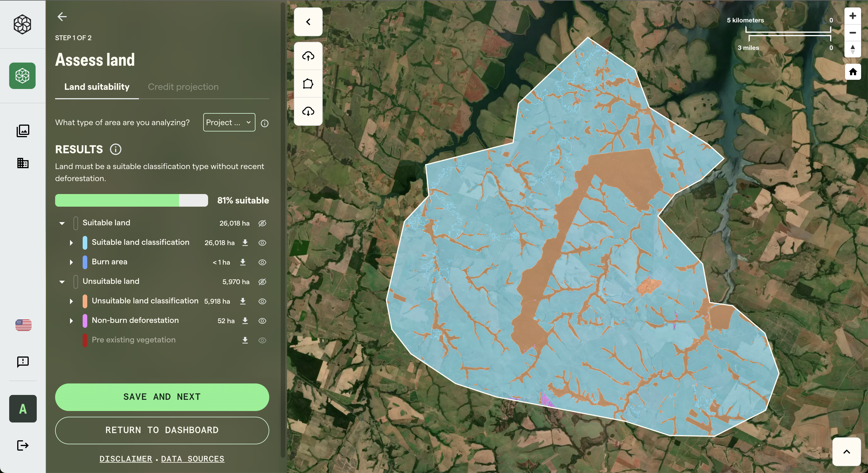The height and width of the screenshot is (473, 868).
Task: Open the image gallery sidebar icon
Action: pyautogui.click(x=23, y=131)
